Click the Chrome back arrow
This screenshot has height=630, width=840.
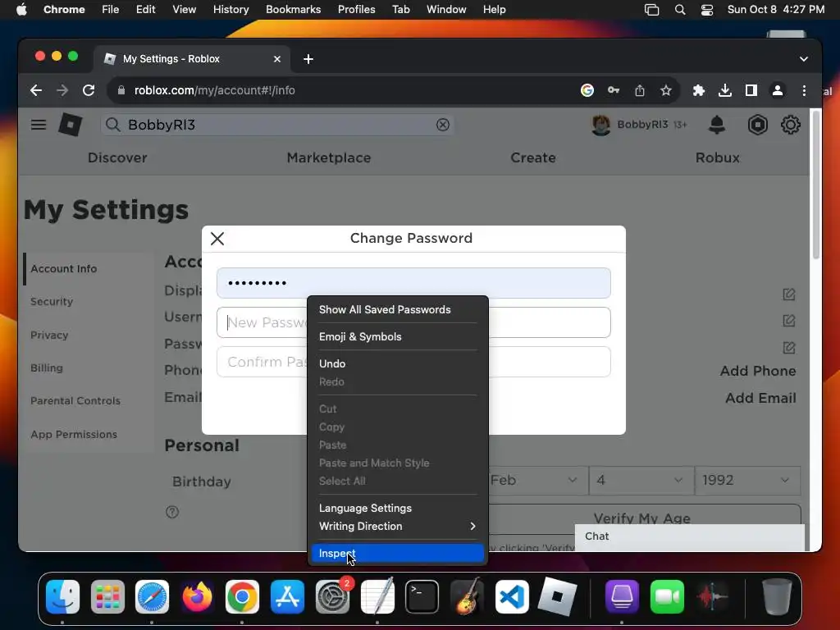pyautogui.click(x=36, y=90)
